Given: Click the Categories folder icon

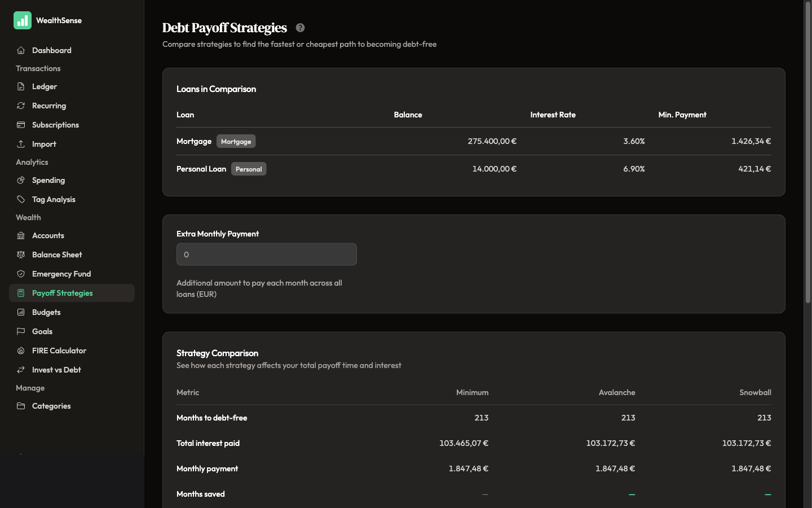Looking at the screenshot, I should pos(21,406).
